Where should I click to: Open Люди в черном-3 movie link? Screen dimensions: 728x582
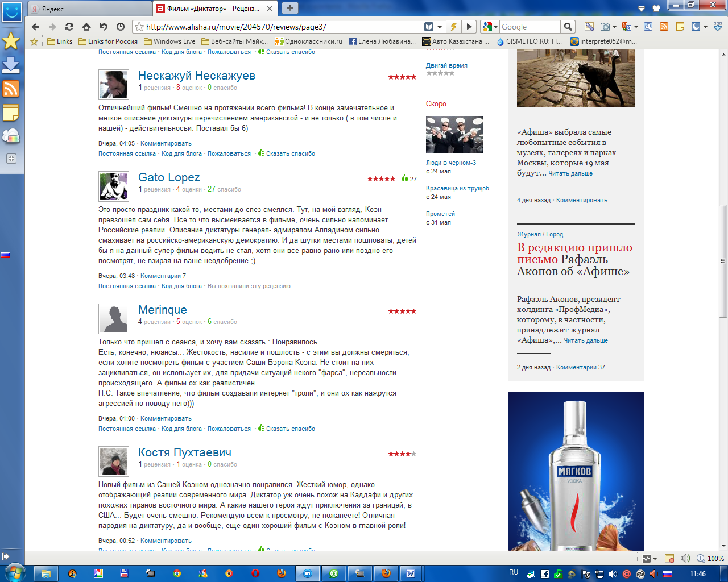(451, 163)
